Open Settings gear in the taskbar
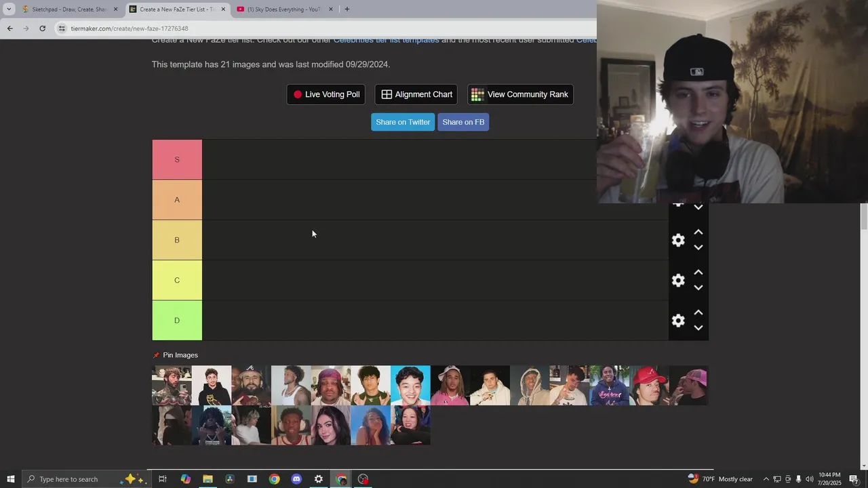Screen dimensions: 868x488 [318, 479]
